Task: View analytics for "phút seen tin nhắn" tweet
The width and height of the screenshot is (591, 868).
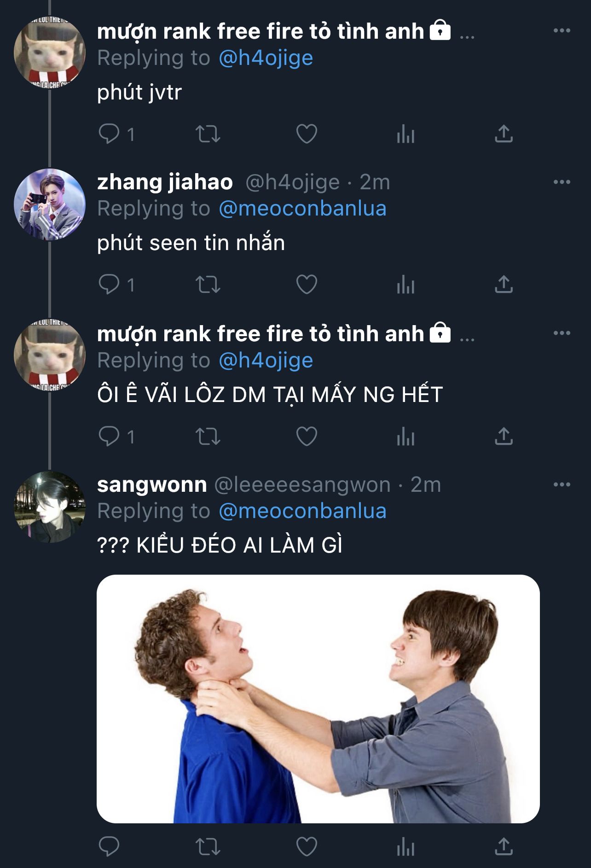Action: tap(406, 285)
